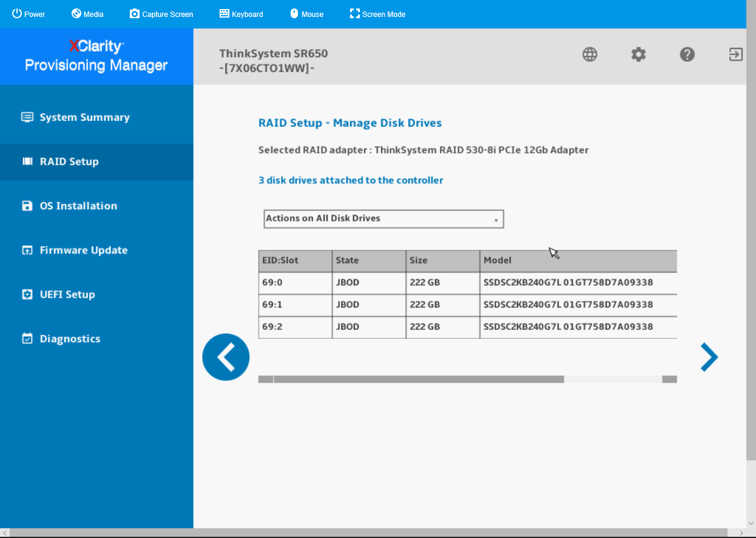This screenshot has height=538, width=756.
Task: Click the XClarity Provisioning Manager logo
Action: 96,56
